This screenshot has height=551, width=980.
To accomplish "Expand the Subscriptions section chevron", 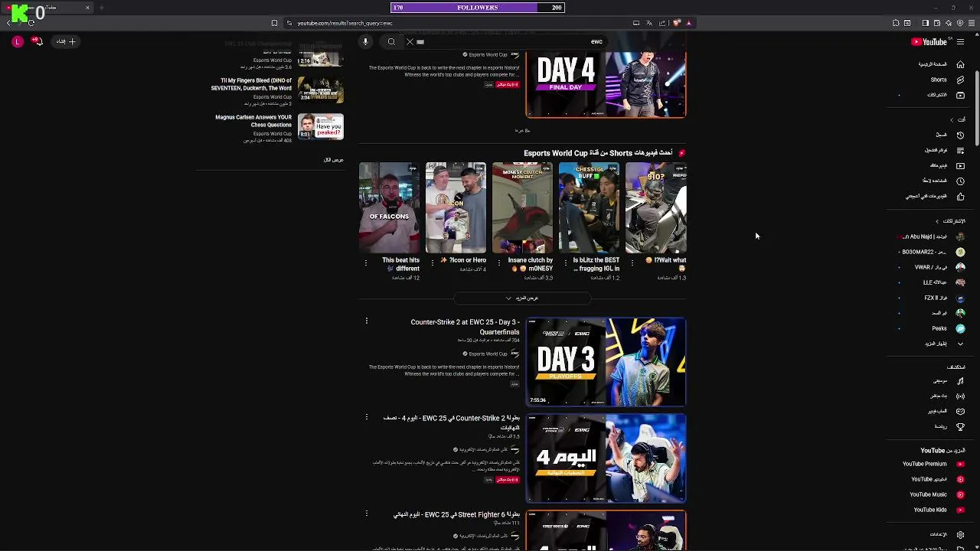I will pos(936,221).
